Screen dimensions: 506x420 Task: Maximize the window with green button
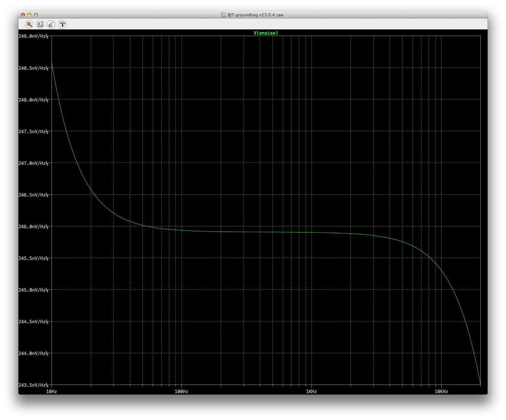click(x=36, y=15)
